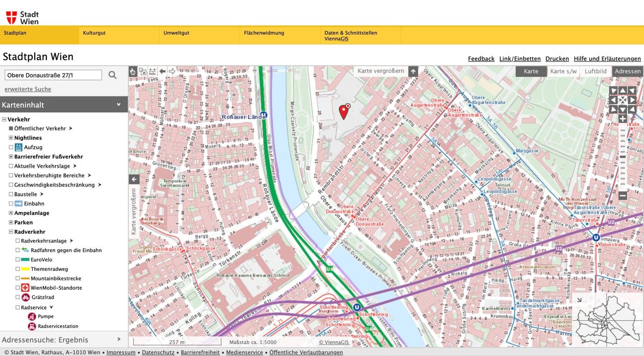Click the zoom in plus button
This screenshot has width=644, height=356.
(x=622, y=119)
